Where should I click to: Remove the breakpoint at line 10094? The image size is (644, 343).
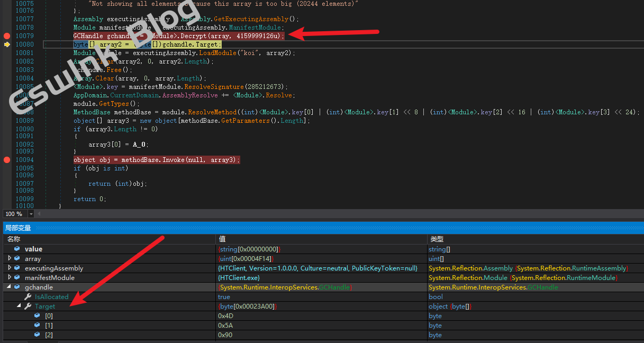[7, 160]
